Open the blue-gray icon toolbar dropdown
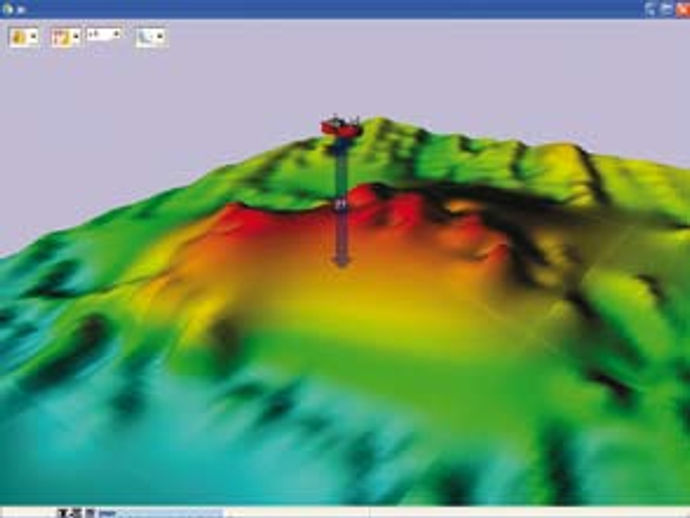Screen dimensions: 690x518 click(151, 37)
